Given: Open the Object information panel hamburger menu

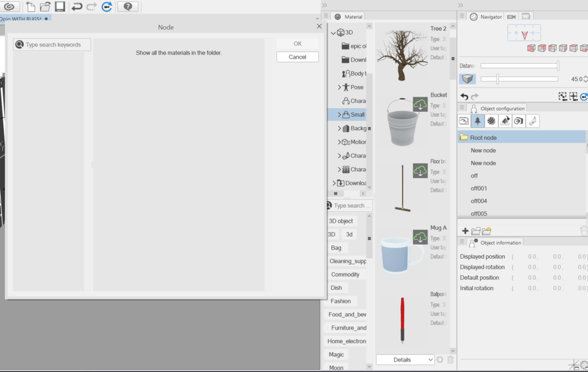Looking at the screenshot, I should point(462,242).
